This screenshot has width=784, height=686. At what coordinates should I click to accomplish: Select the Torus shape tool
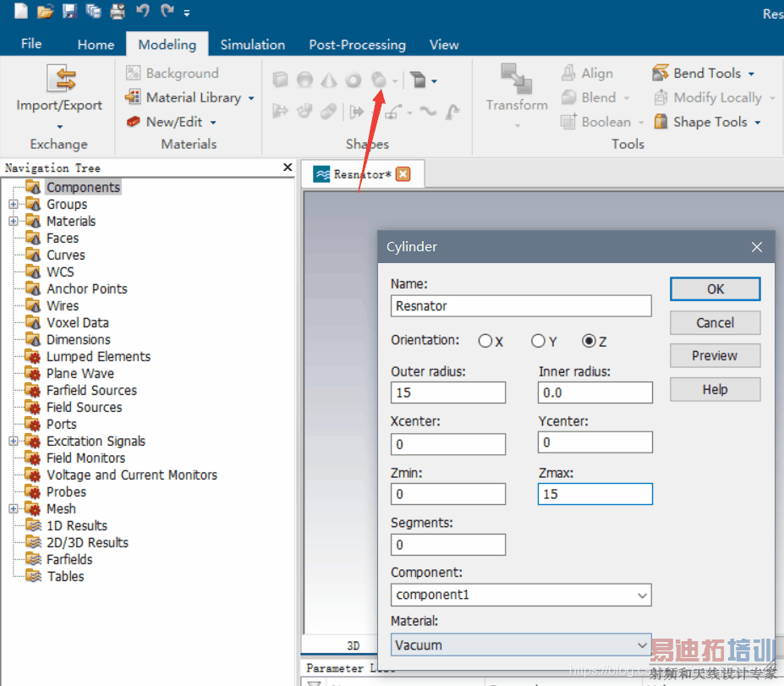tap(353, 80)
